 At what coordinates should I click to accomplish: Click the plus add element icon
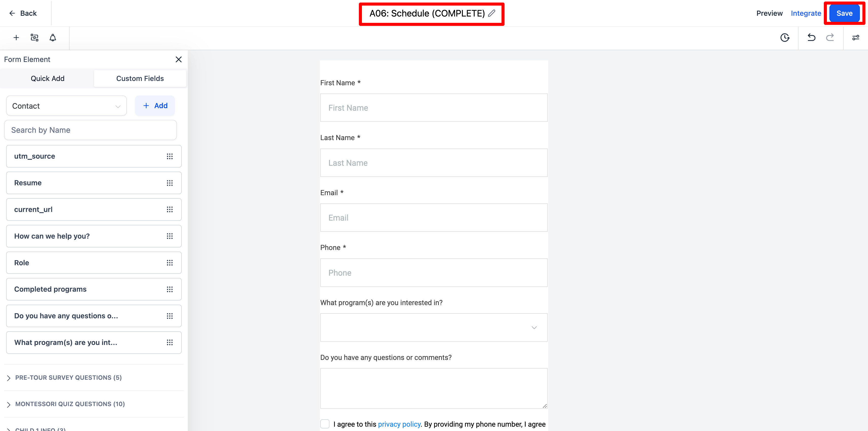click(16, 37)
